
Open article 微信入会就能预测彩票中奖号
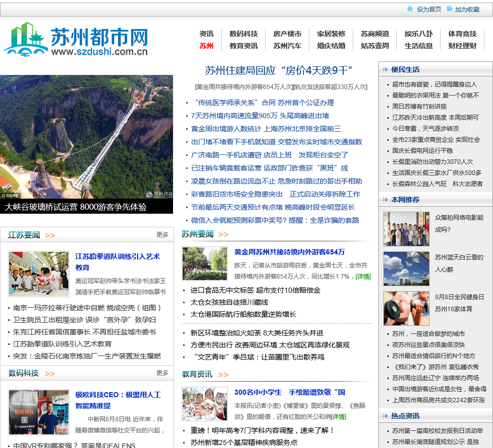275,221
